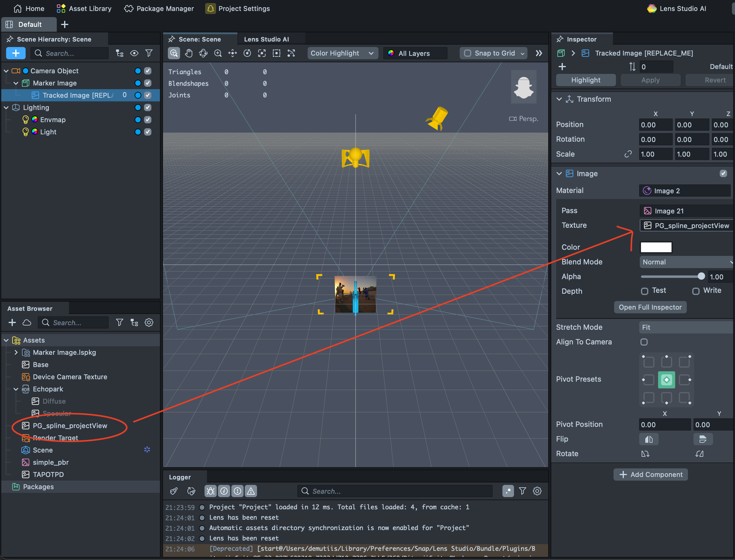
Task: Select the arrow selection tool in Scene toolbar
Action: tap(174, 53)
